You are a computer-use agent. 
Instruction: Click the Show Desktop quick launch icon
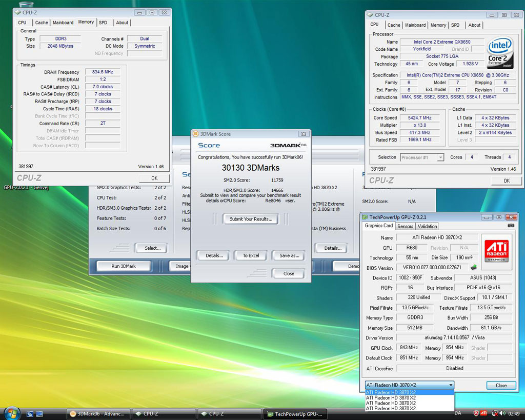point(30,414)
